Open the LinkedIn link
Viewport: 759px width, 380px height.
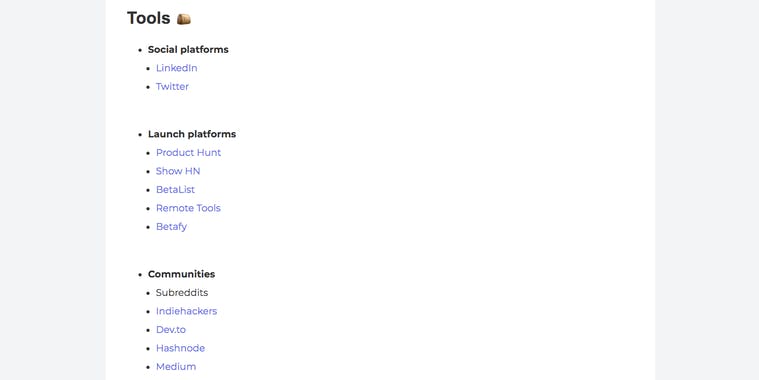click(176, 68)
